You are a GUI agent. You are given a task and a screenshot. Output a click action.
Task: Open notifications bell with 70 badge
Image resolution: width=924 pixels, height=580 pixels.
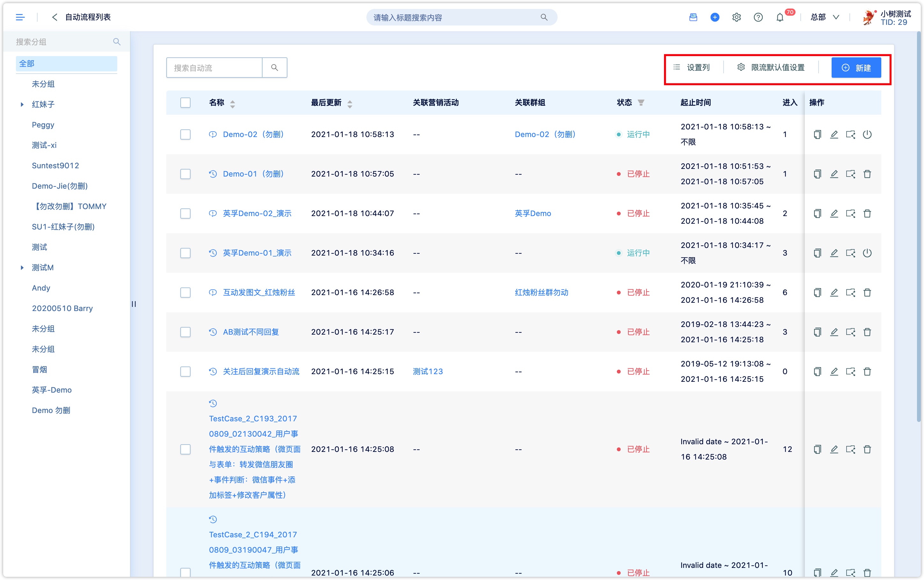780,17
